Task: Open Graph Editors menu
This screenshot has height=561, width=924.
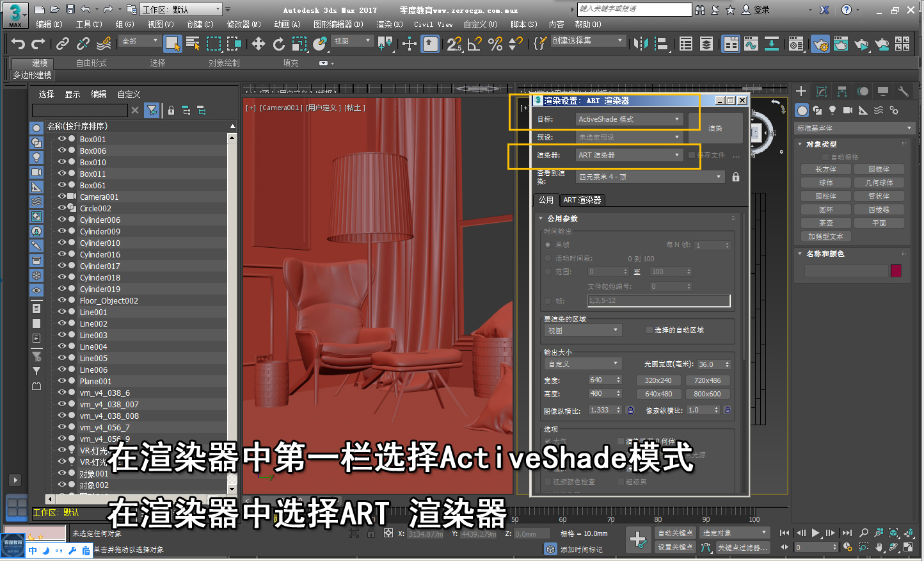Action: coord(339,24)
